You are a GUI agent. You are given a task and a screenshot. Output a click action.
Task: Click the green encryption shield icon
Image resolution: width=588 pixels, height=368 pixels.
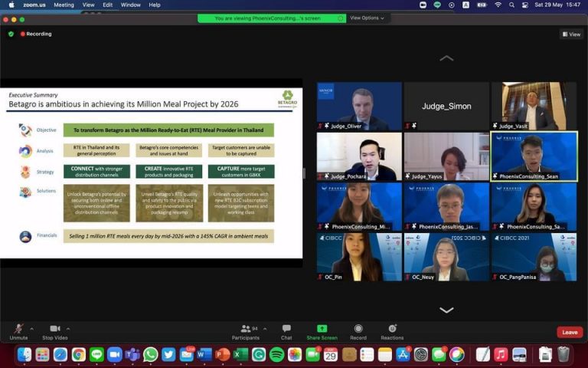point(11,34)
